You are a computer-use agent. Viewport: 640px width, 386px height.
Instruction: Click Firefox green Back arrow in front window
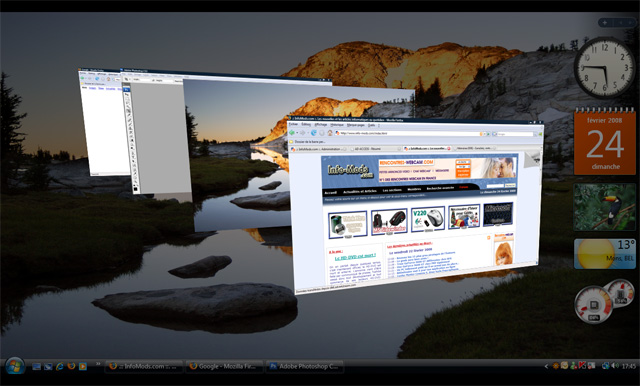tap(292, 133)
